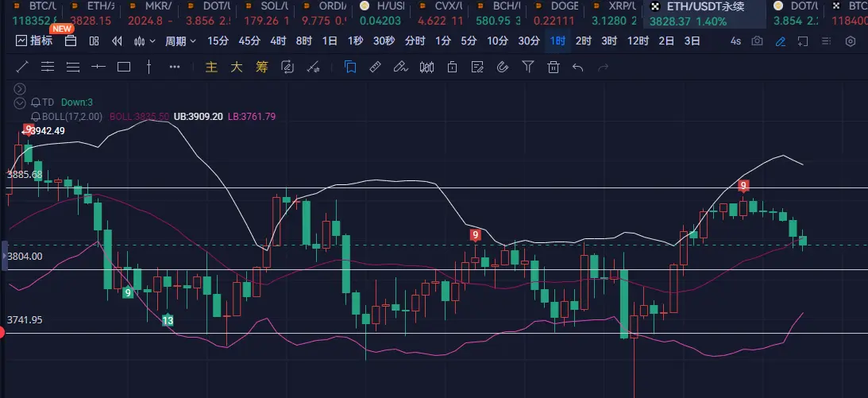Click the lock drawings icon
The height and width of the screenshot is (398, 868).
[453, 67]
